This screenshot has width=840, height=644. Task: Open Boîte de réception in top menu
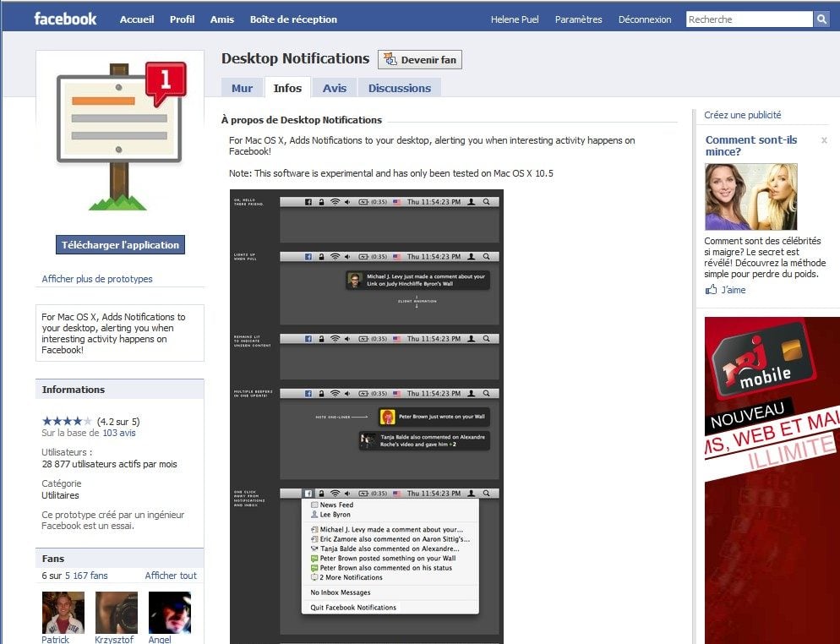point(293,19)
